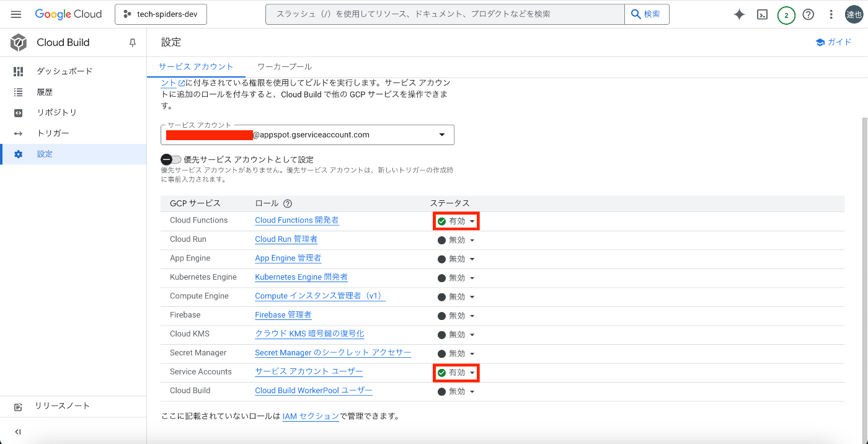Toggle preferred service account switch
This screenshot has height=444, width=868.
pos(170,159)
